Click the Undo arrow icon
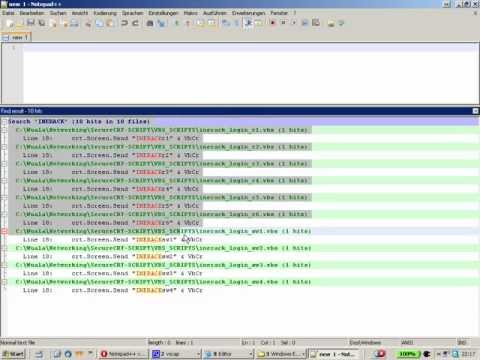 (124, 23)
